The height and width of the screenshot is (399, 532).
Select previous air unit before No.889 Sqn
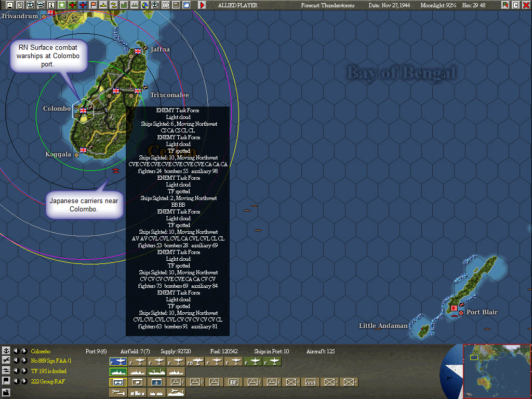pos(16,361)
